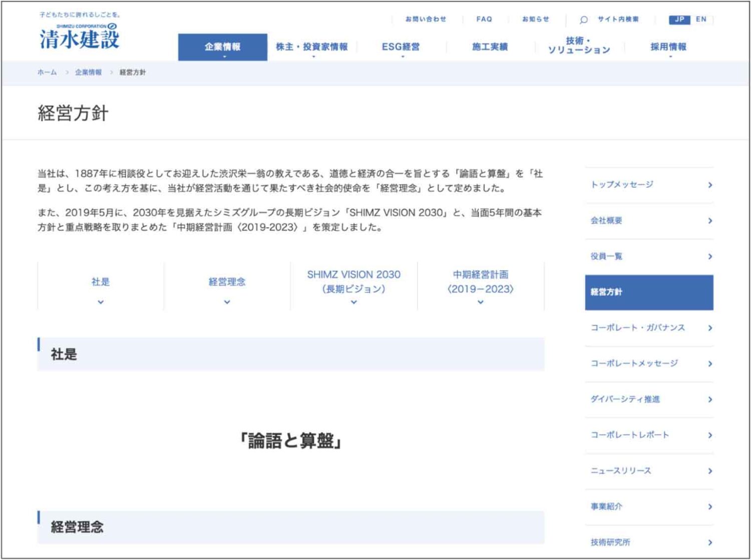The width and height of the screenshot is (751, 560).
Task: Open トップメッセージ sidebar link
Action: tap(649, 185)
